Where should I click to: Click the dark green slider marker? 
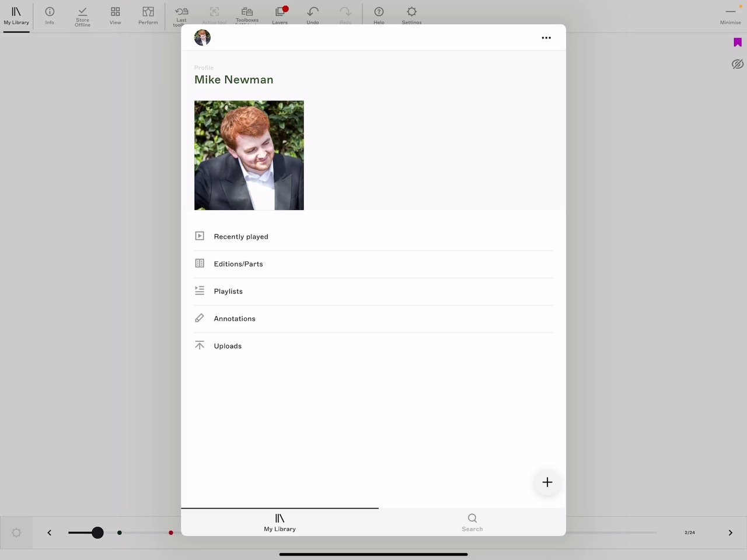pos(120,533)
